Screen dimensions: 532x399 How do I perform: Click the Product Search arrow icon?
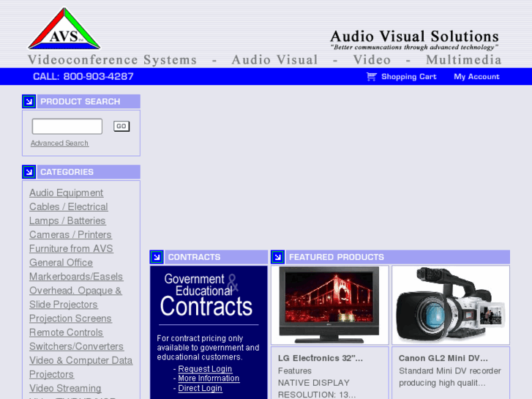coord(29,102)
